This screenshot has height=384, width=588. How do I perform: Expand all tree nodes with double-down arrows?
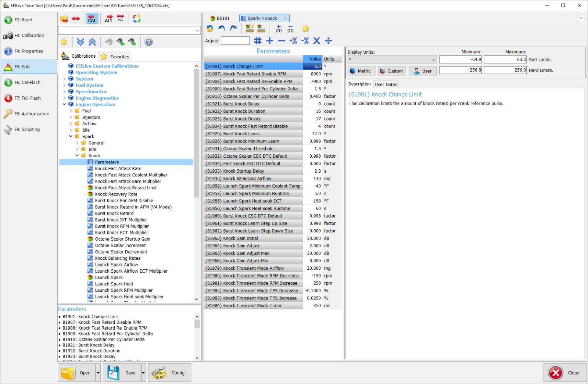pos(80,42)
